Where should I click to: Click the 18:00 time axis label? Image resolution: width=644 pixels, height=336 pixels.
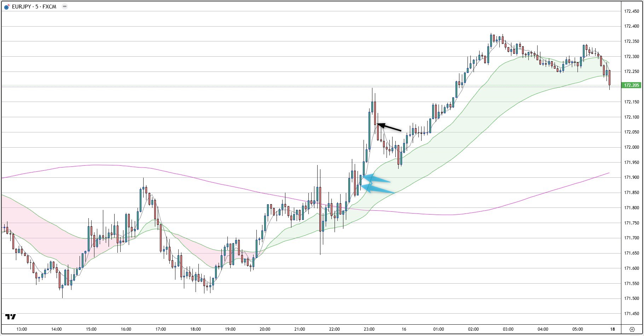195,329
